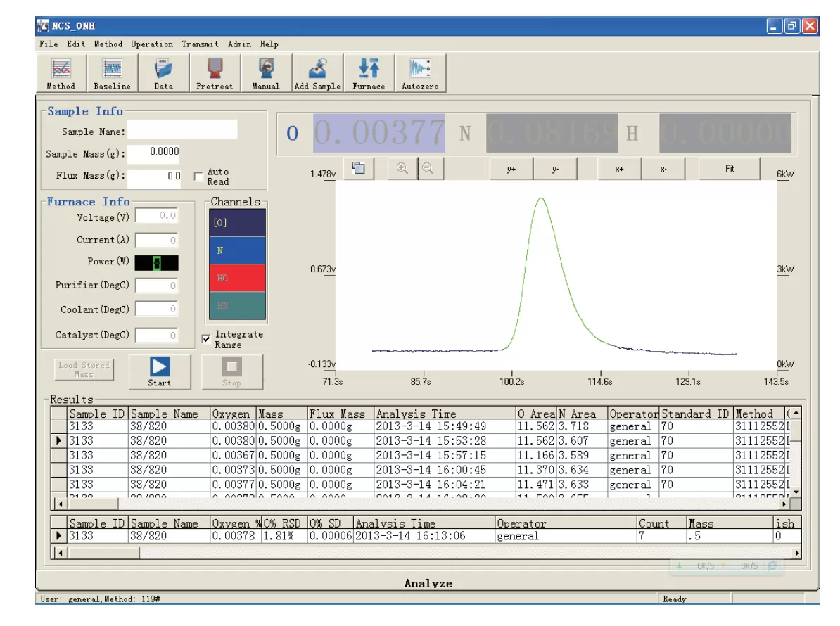The image size is (840, 626).
Task: Click the Add Sample icon
Action: (x=317, y=74)
